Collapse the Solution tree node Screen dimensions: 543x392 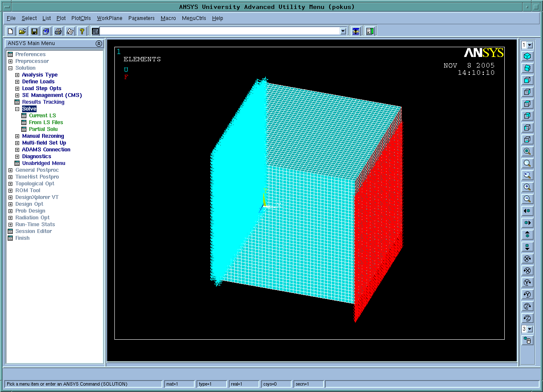click(x=10, y=68)
